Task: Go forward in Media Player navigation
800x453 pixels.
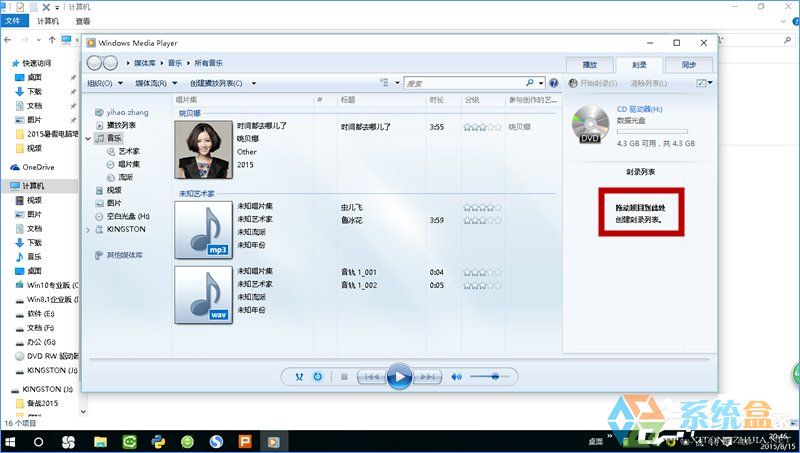Action: click(x=110, y=63)
